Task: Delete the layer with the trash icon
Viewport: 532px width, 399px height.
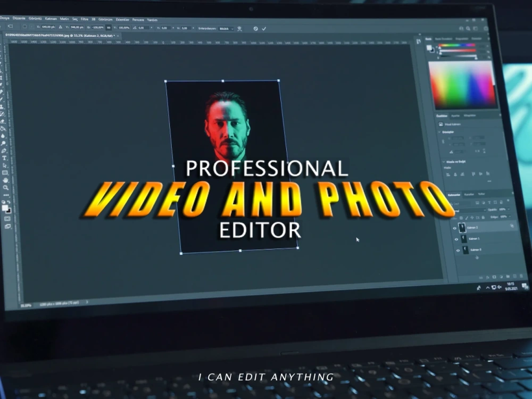Action: click(521, 276)
